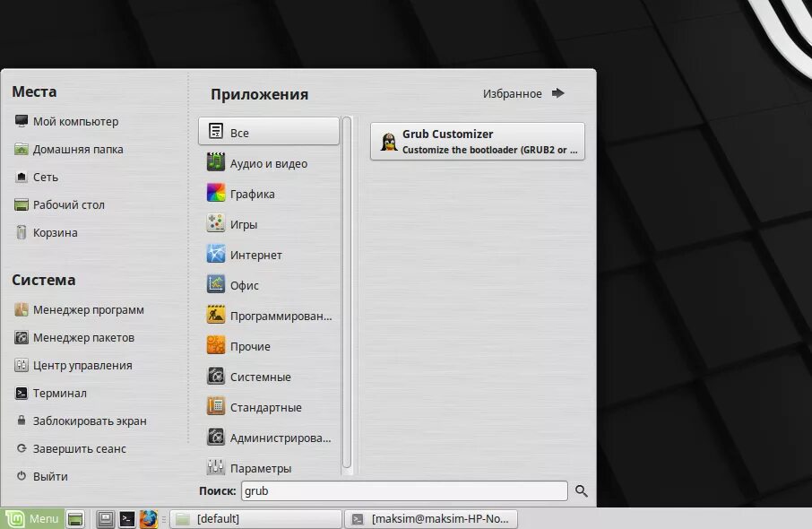Click show desktop icon in panel
Viewport: 812px width, 529px height.
[75, 518]
